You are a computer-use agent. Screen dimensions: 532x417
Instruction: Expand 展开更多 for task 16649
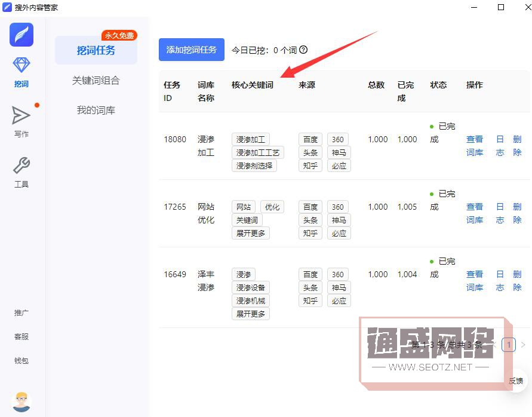pos(251,313)
